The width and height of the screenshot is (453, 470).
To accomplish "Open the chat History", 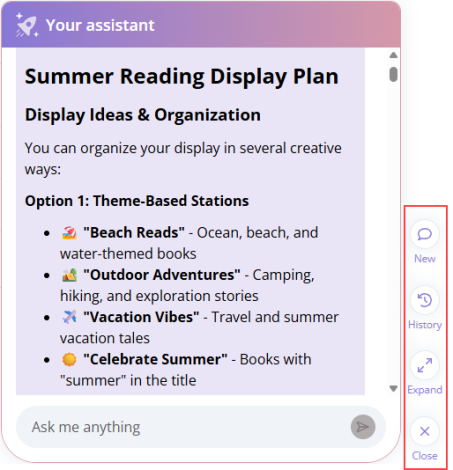I will 425,300.
